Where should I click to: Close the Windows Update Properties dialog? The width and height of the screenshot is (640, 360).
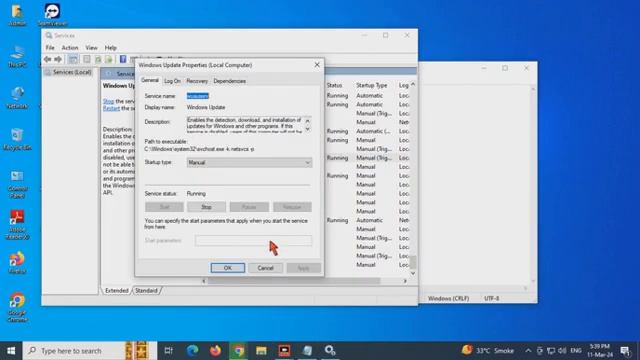click(317, 65)
